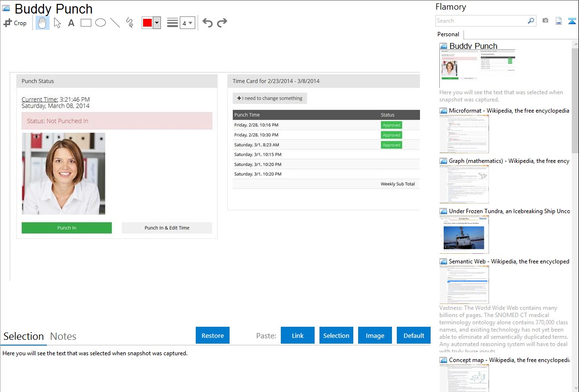Select the ellipse drawing tool
The width and height of the screenshot is (579, 392).
click(x=101, y=23)
